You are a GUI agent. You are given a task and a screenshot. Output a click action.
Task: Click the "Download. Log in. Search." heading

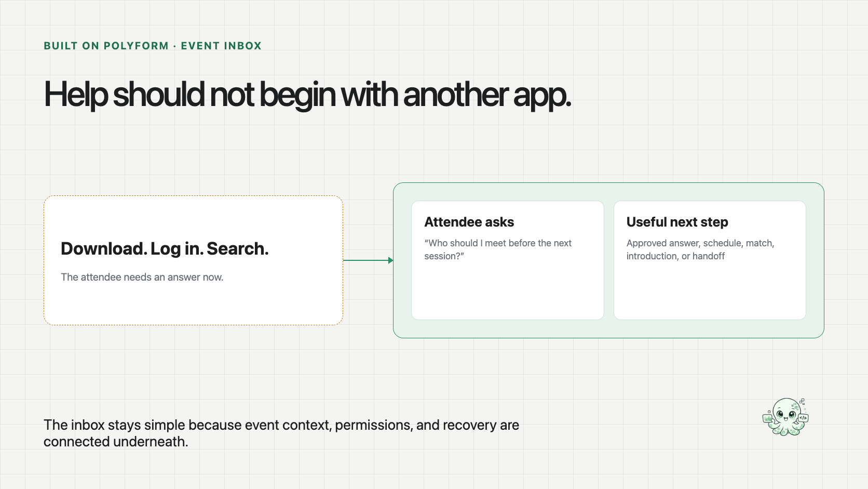click(x=165, y=249)
